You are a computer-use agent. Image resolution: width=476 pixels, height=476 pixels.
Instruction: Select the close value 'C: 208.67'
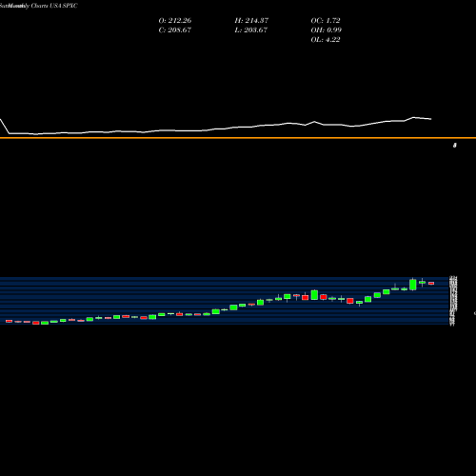175,30
